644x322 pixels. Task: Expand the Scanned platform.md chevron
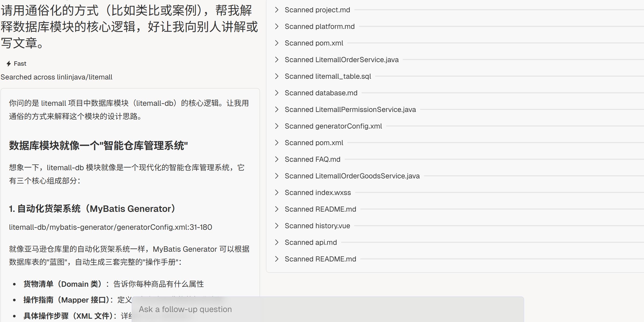click(277, 26)
